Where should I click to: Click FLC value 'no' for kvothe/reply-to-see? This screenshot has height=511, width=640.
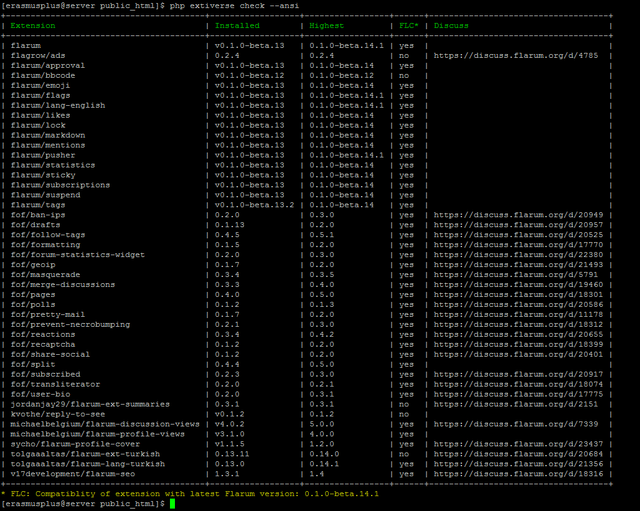click(404, 414)
